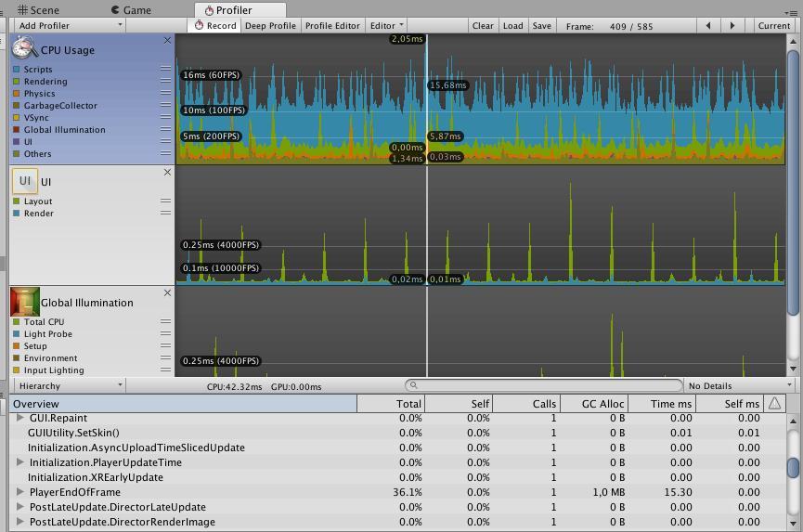Grab the reorder handle for Render

[x=165, y=213]
